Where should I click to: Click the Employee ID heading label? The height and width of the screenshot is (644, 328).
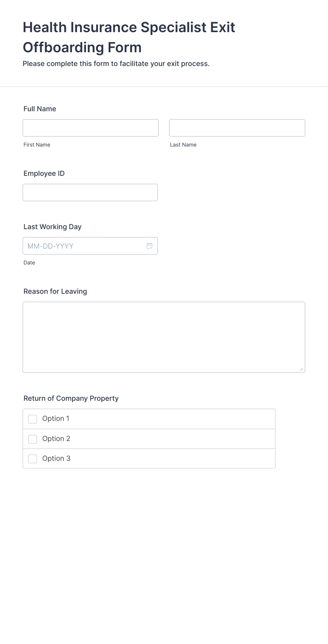tap(44, 173)
